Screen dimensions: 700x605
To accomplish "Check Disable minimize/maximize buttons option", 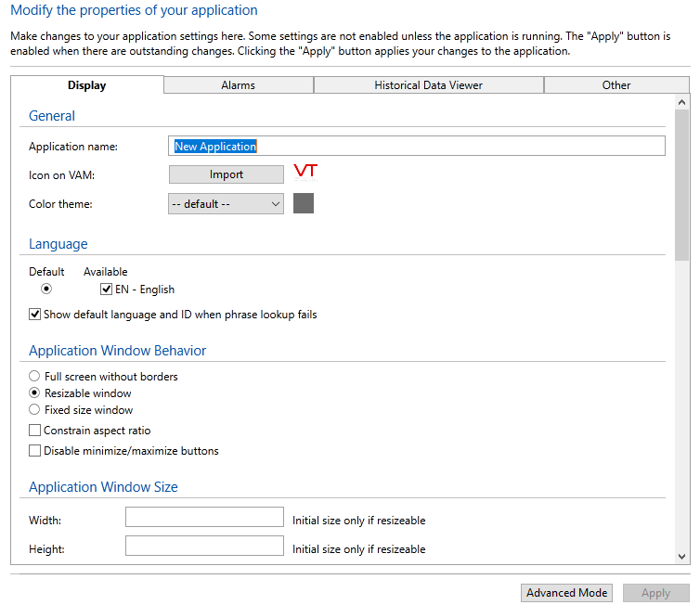I will click(x=35, y=451).
